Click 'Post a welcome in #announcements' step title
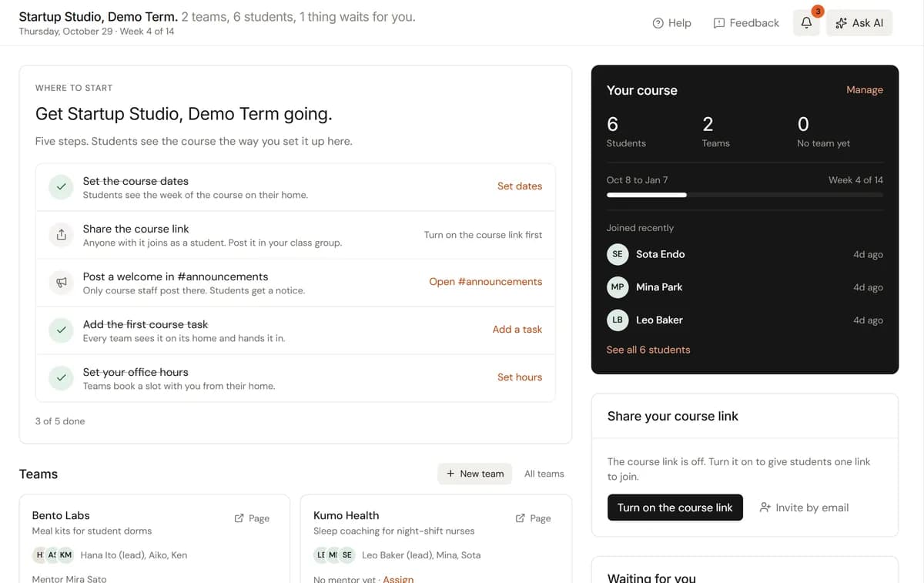Viewport: 924px width, 583px height. pyautogui.click(x=176, y=276)
